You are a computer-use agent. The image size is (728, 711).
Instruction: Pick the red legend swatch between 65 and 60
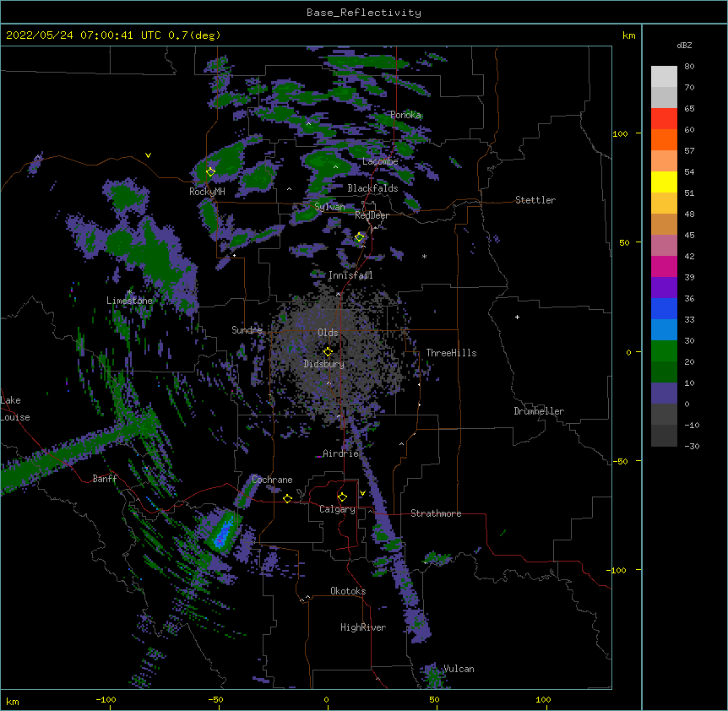pyautogui.click(x=664, y=119)
